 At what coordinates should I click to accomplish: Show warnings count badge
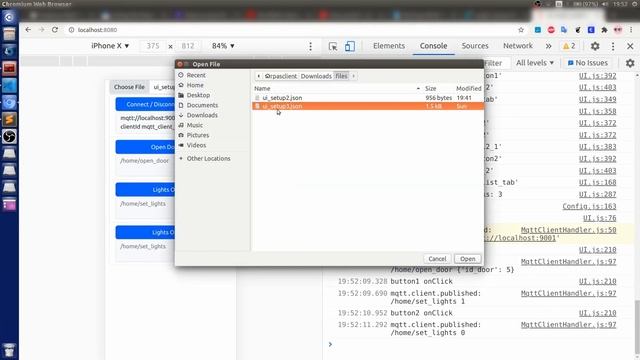(569, 46)
